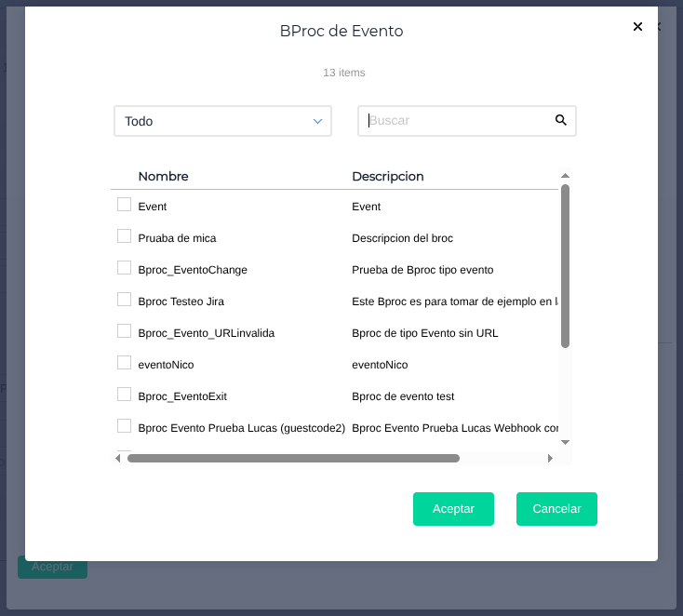
Task: Select the Bproc Testeo Jira checkbox
Action: click(124, 300)
